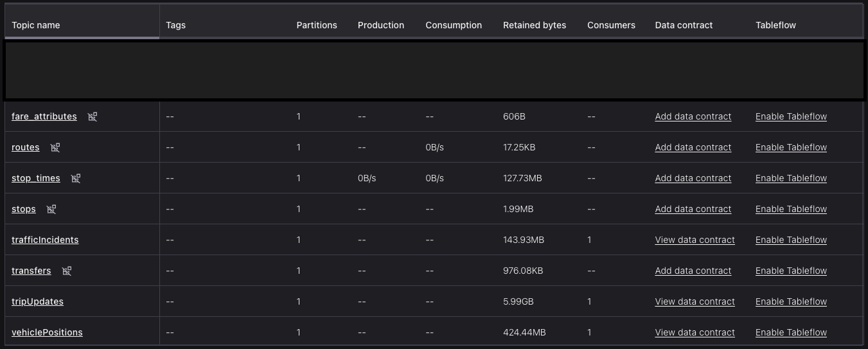This screenshot has width=868, height=349.
Task: Sort the table by Partitions column
Action: coord(316,25)
